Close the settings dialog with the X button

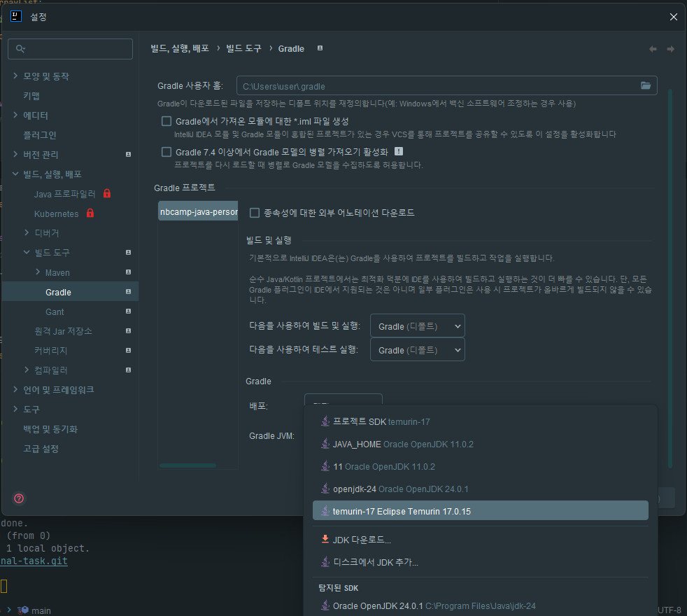pos(674,17)
